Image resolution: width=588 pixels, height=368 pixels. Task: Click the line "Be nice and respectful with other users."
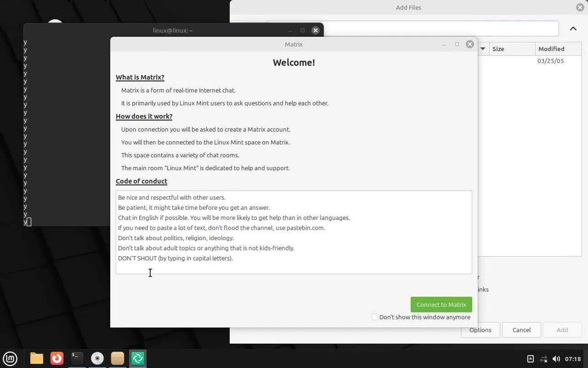click(x=172, y=197)
